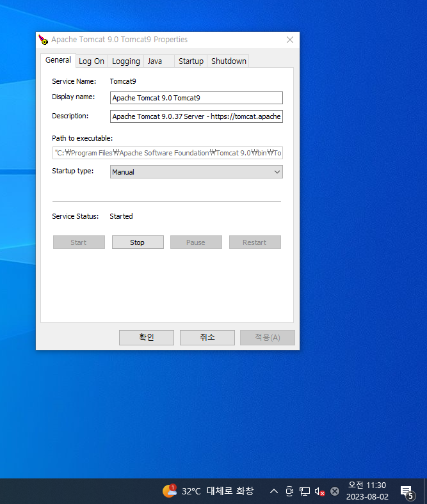
Task: Click the Path to executable label
Action: tap(83, 138)
